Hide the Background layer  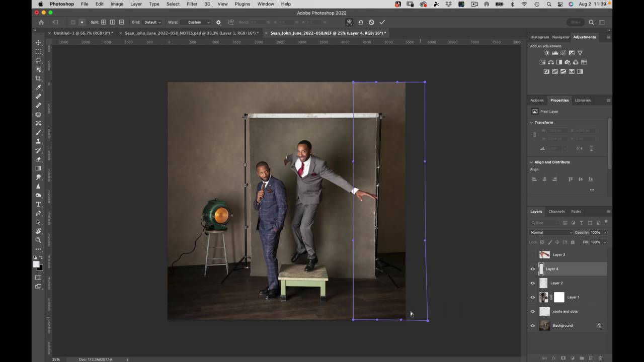[533, 326]
